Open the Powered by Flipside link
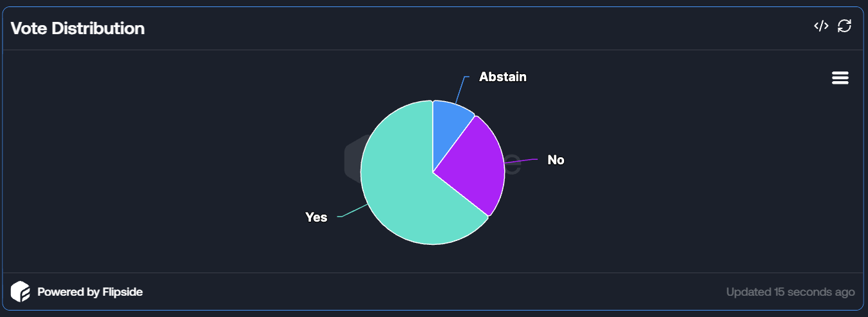Image resolution: width=868 pixels, height=317 pixels. coord(90,292)
